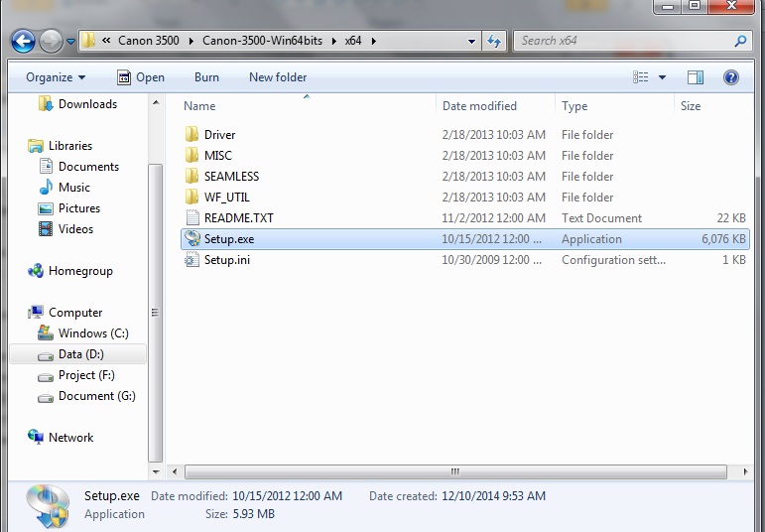Open Help via the question mark icon
This screenshot has height=532, width=765.
tap(731, 77)
